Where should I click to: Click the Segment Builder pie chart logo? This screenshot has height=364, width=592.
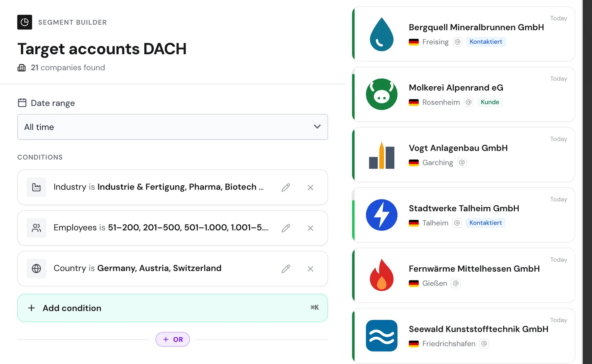pos(24,22)
